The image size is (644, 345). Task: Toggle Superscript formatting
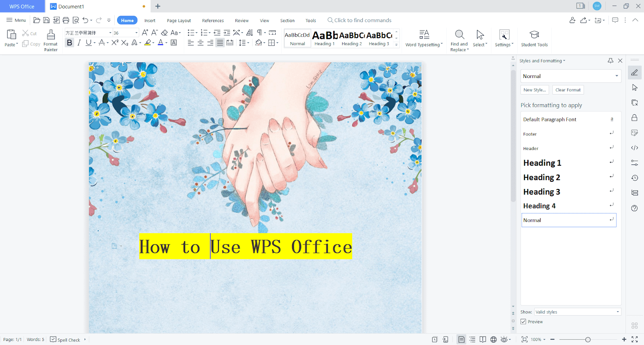(115, 43)
